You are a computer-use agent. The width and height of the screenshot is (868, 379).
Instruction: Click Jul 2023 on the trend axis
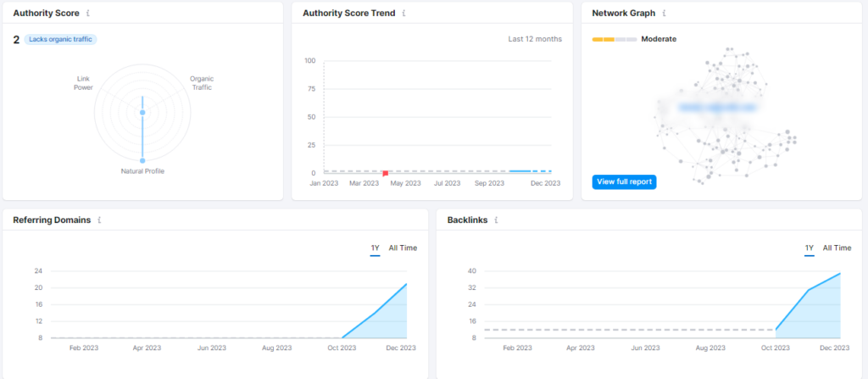pos(447,183)
